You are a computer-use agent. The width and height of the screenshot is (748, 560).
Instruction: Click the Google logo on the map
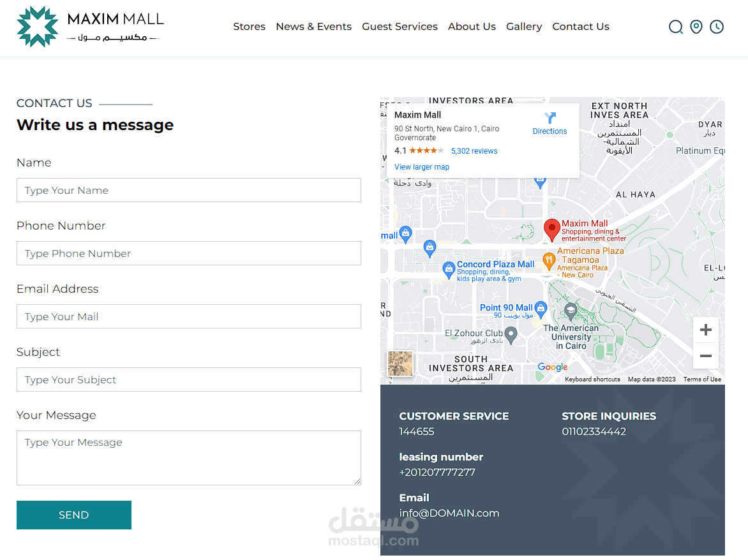pyautogui.click(x=553, y=367)
